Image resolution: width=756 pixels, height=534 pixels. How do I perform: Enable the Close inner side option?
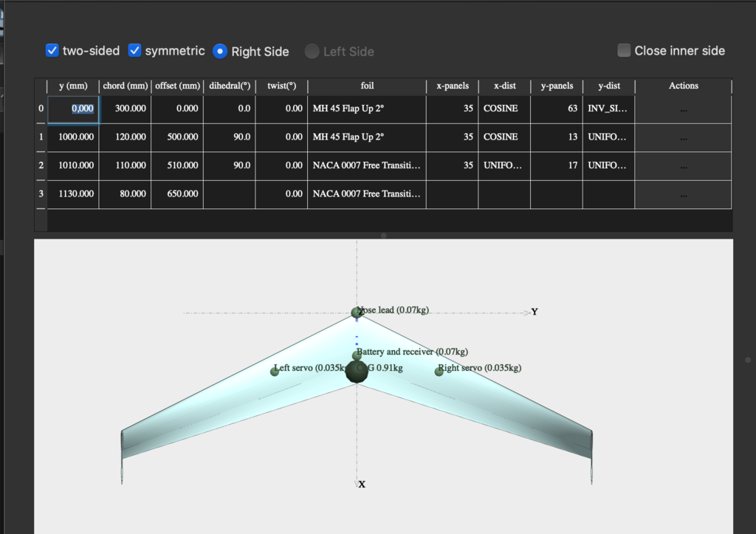click(x=625, y=50)
